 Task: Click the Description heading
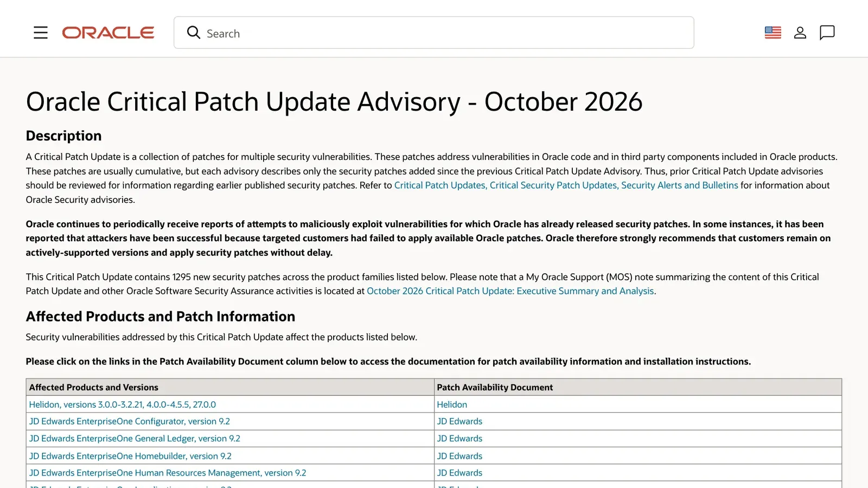[x=64, y=136]
